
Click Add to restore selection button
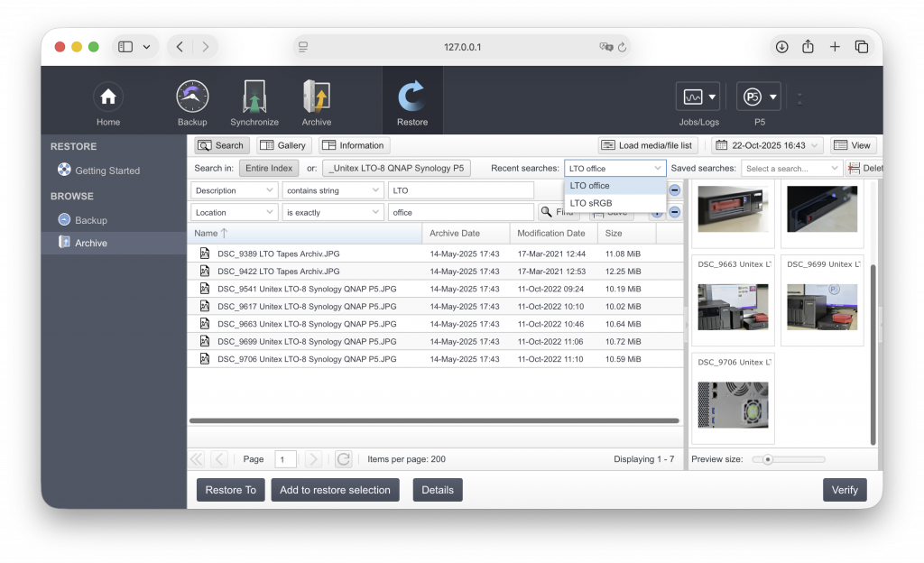click(335, 490)
